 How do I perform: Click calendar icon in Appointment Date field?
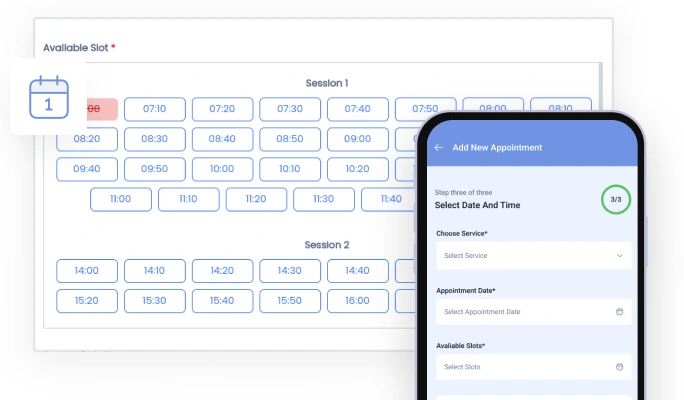pos(619,311)
